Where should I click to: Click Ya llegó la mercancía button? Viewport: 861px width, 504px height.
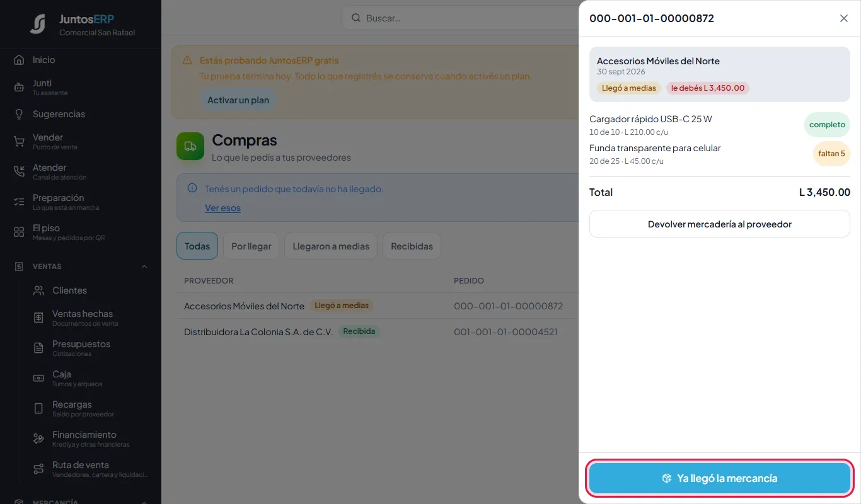click(720, 478)
